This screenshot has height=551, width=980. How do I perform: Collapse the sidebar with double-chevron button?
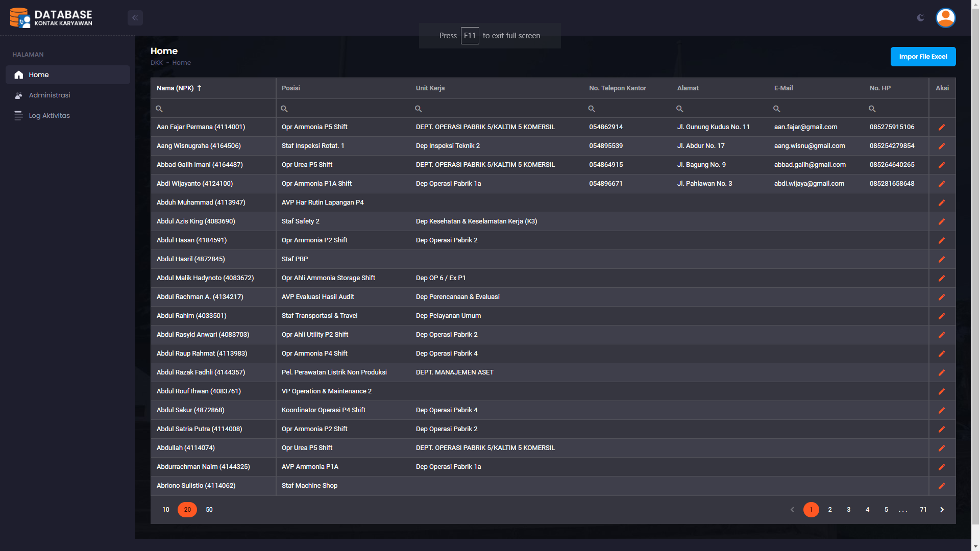tap(135, 18)
